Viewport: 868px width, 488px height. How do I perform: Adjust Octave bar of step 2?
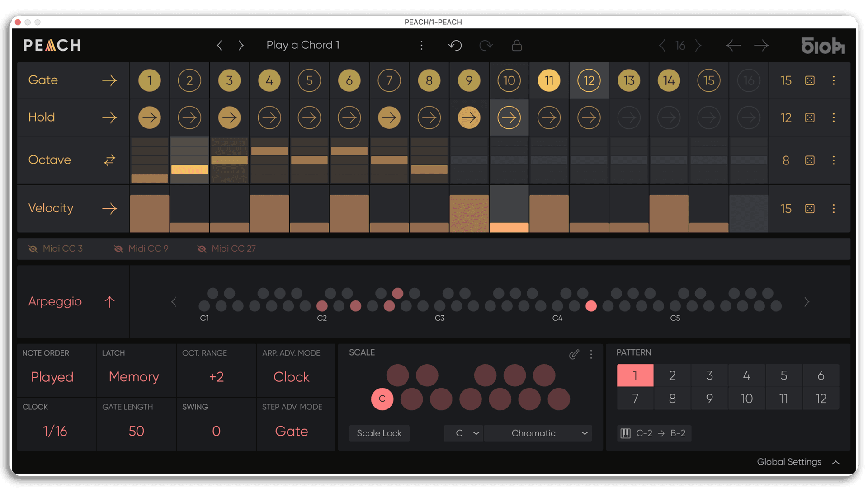[x=189, y=169]
